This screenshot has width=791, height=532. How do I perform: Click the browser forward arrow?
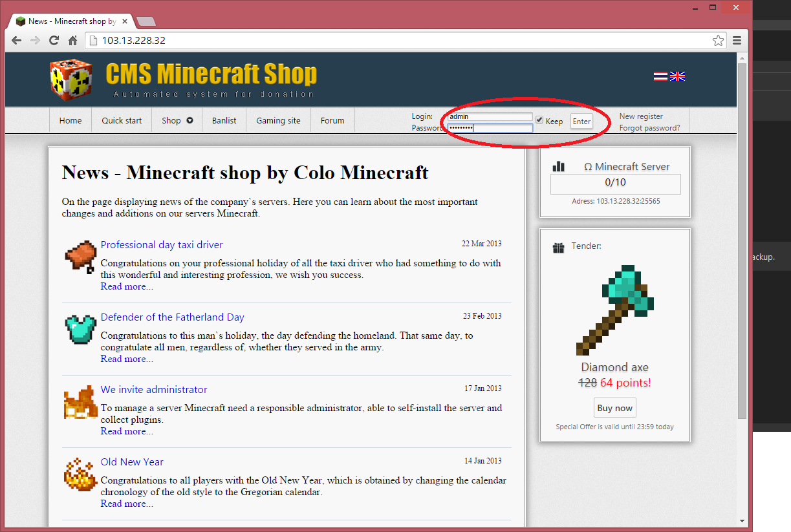[36, 40]
